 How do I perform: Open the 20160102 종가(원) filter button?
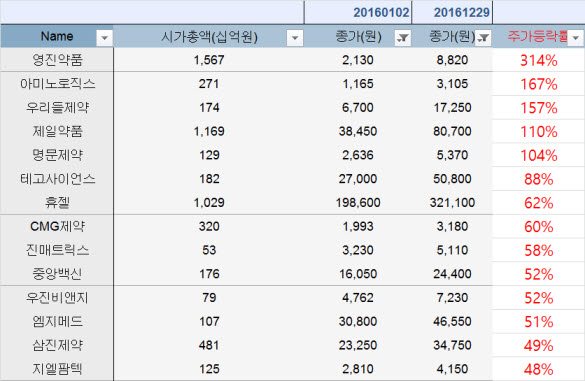[403, 38]
